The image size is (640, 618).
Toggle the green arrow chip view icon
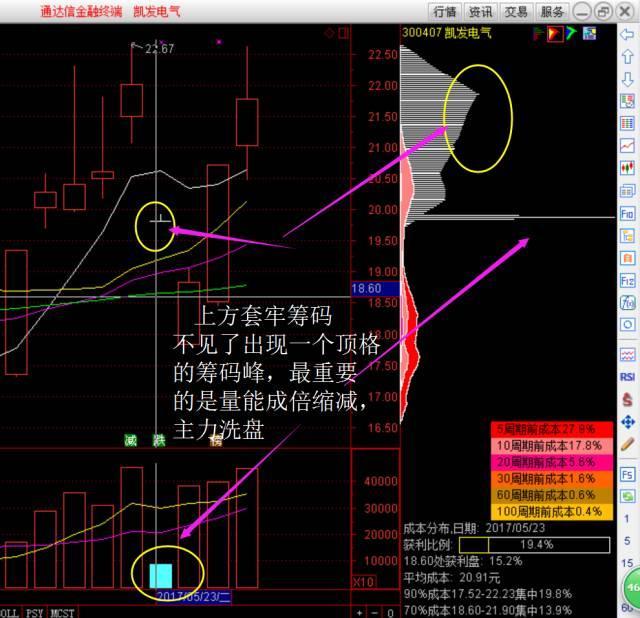571,33
